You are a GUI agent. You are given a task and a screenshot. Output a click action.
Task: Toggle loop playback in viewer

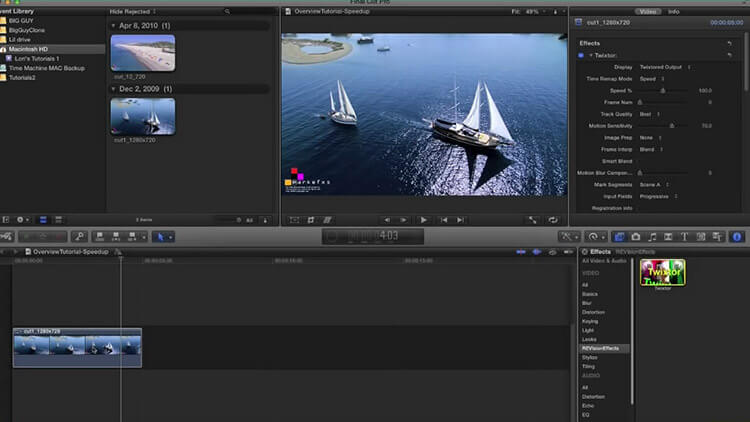[553, 220]
